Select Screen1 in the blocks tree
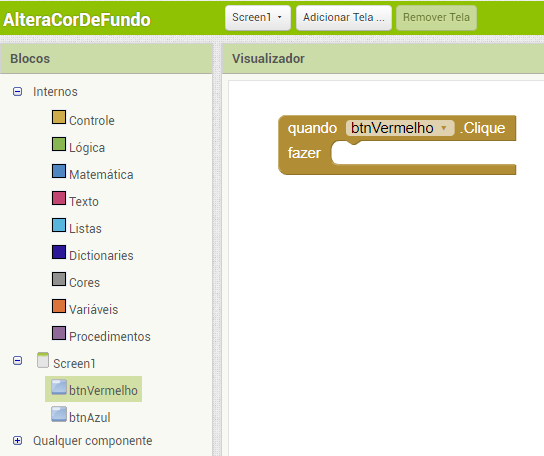 click(x=74, y=364)
